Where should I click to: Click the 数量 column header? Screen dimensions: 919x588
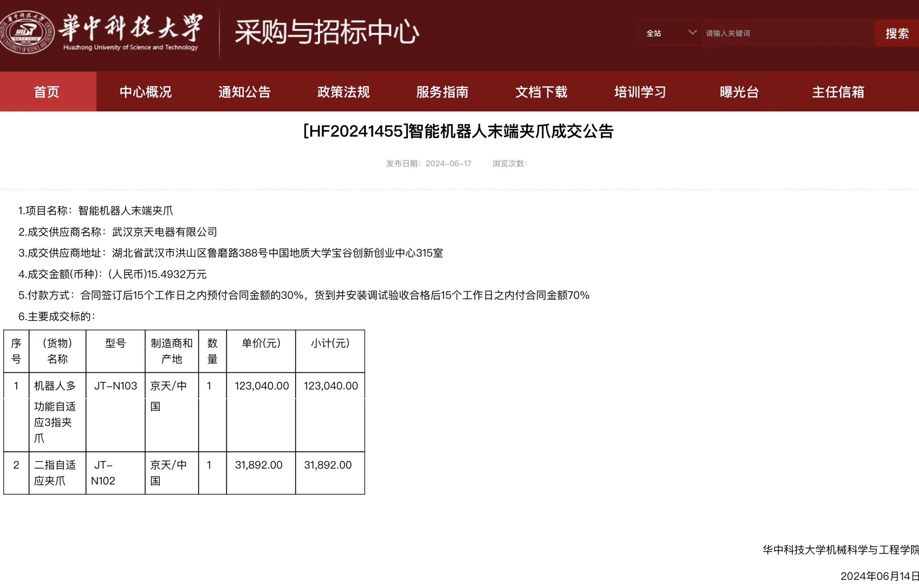(213, 351)
